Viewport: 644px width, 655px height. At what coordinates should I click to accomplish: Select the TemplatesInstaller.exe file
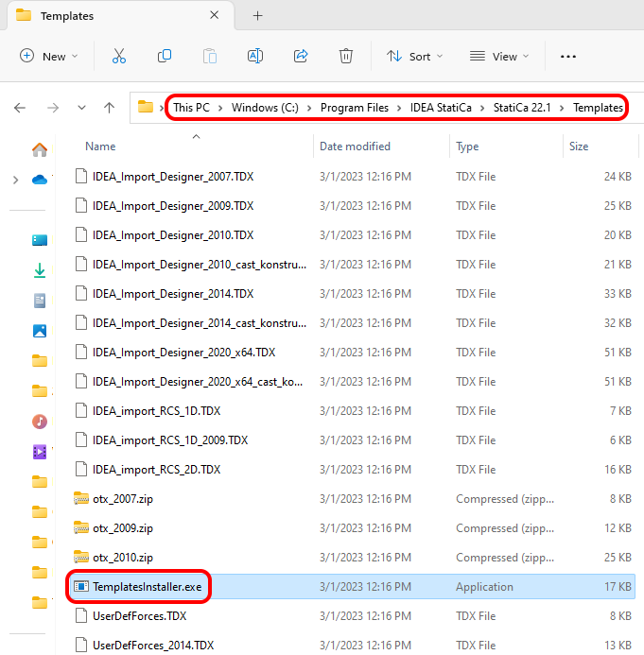coord(147,588)
